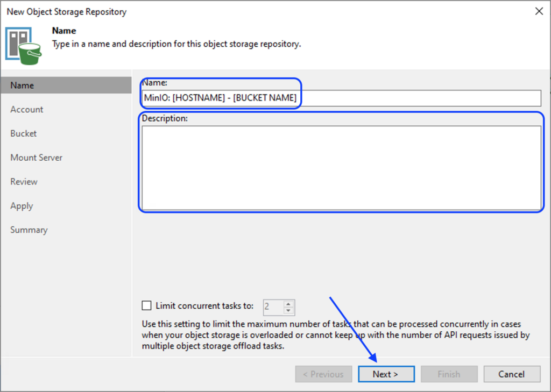The image size is (551, 392).
Task: Jump to the Apply step
Action: pyautogui.click(x=22, y=206)
